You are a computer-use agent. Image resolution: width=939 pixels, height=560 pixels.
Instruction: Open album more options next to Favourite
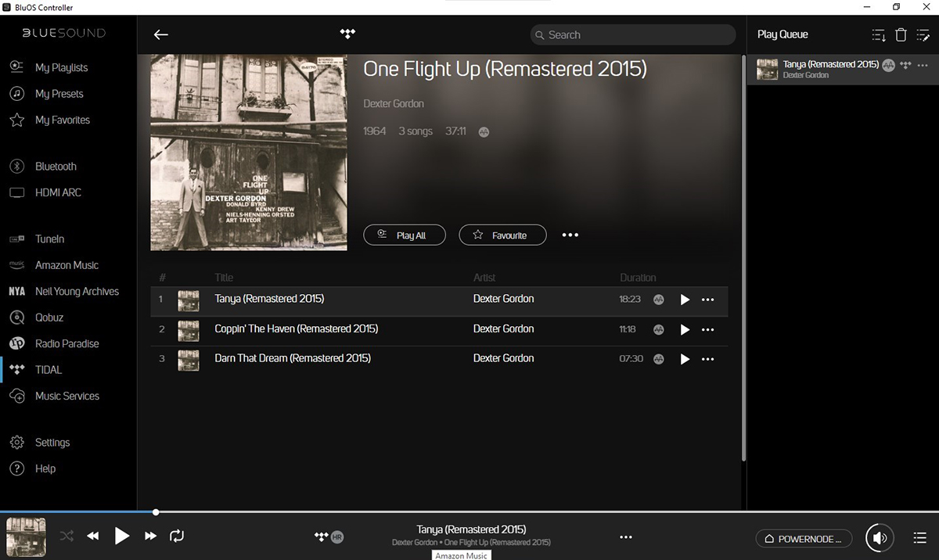[570, 235]
